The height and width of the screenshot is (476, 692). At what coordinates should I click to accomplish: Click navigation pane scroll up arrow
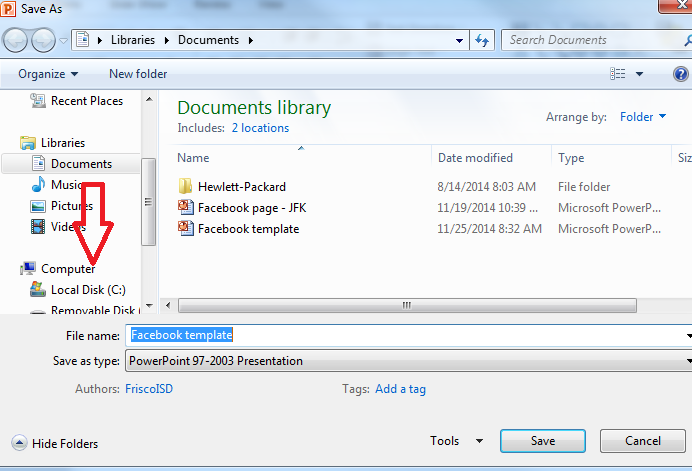149,99
